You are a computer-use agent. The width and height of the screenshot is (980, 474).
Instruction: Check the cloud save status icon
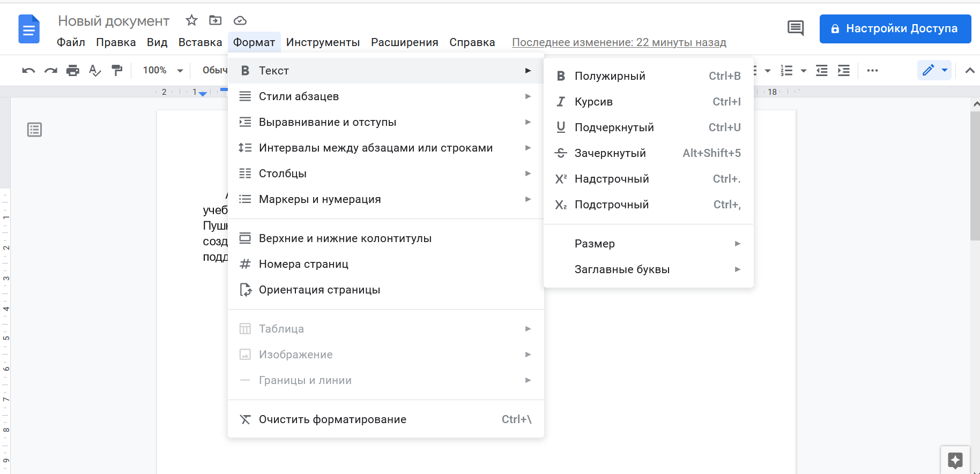(x=240, y=20)
